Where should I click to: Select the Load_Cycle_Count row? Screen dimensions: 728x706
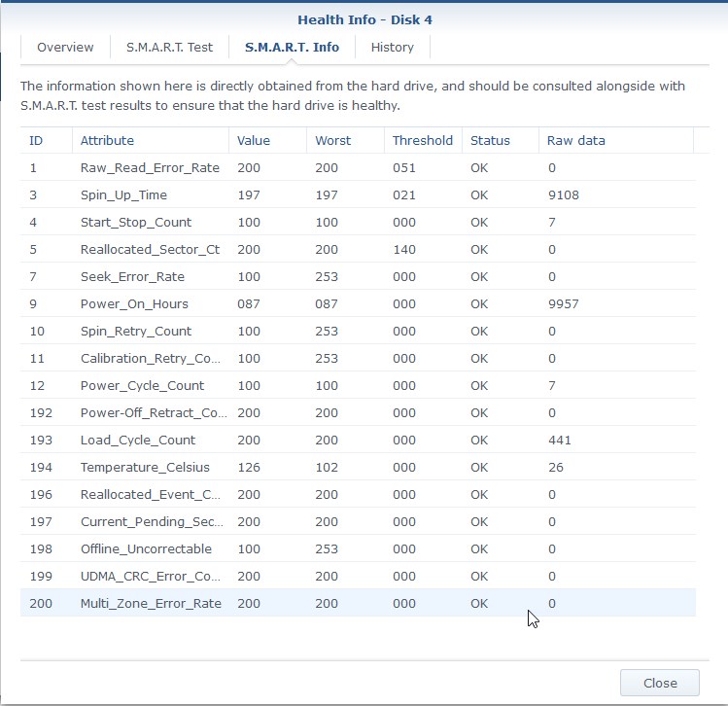(358, 440)
